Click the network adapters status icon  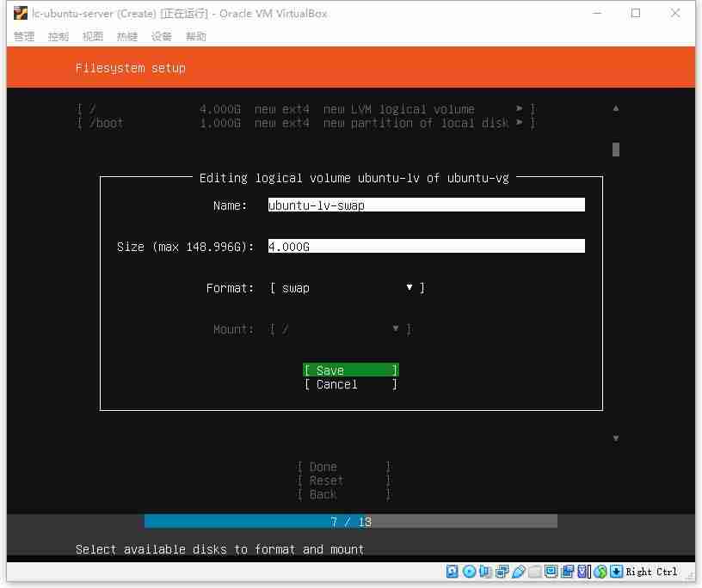[502, 572]
